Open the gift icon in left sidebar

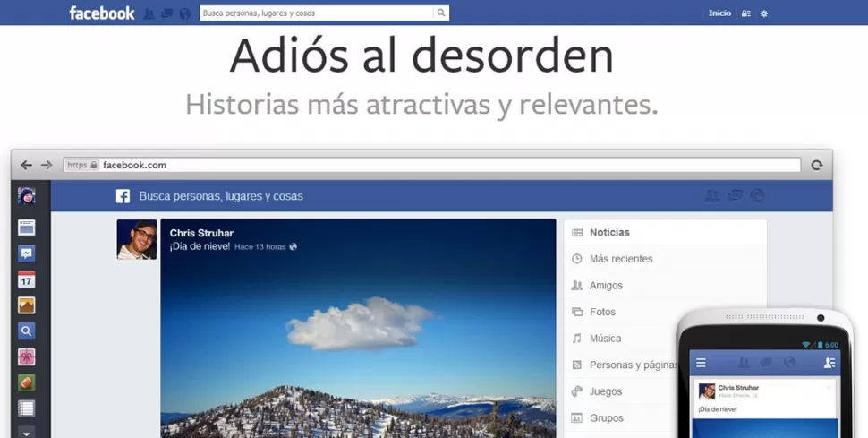tap(27, 357)
